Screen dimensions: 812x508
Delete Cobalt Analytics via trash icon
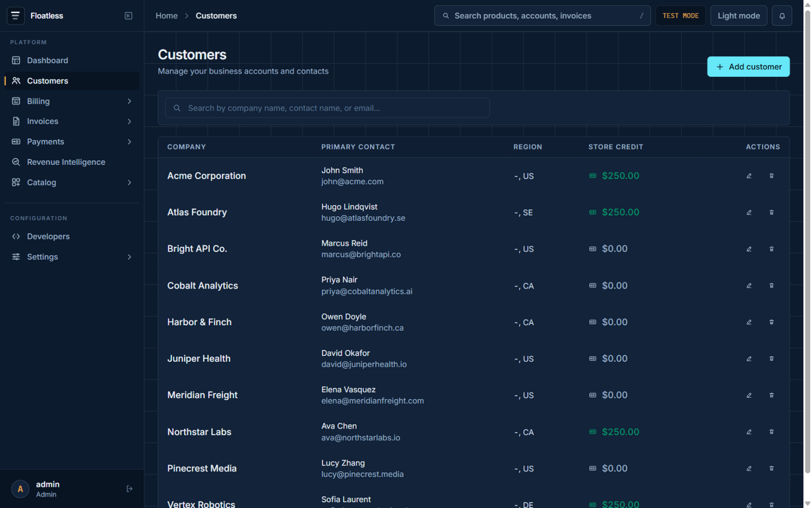click(x=771, y=286)
